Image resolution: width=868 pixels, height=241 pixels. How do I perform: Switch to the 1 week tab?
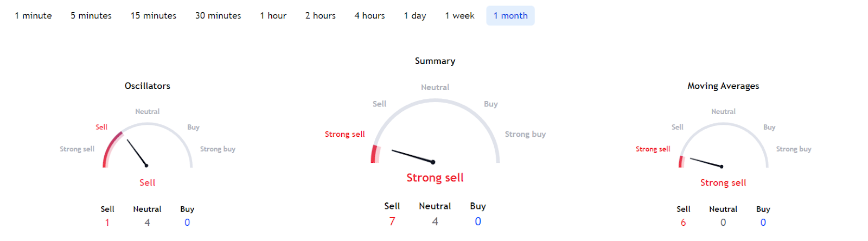(459, 16)
